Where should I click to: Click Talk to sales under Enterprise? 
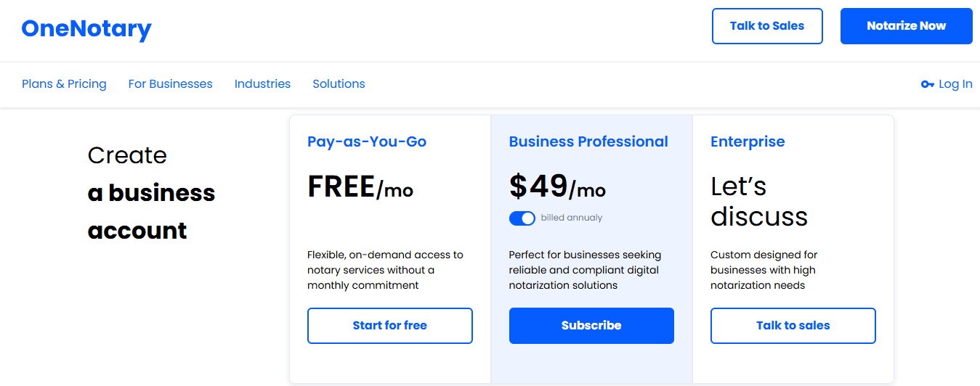[x=793, y=326]
